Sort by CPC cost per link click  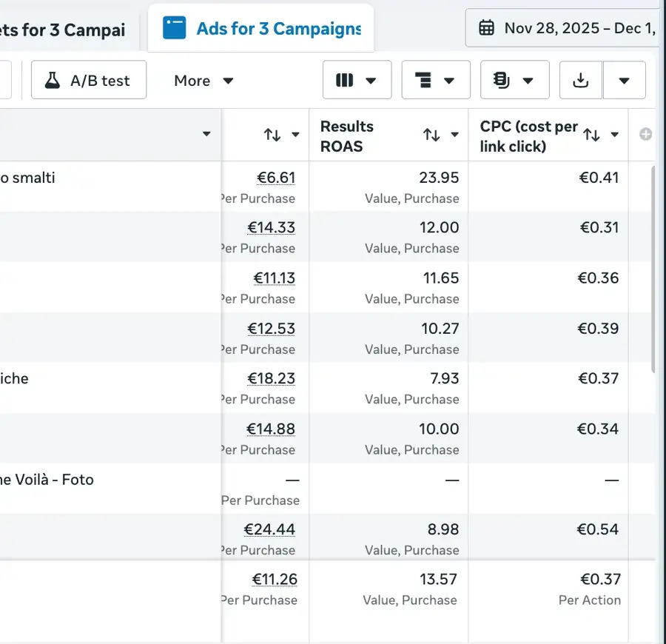click(x=591, y=135)
